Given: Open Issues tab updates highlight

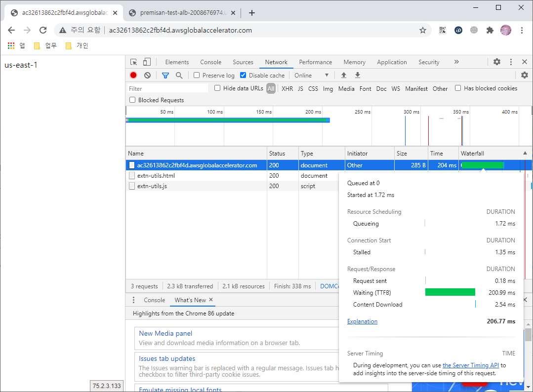Looking at the screenshot, I should pyautogui.click(x=167, y=358).
